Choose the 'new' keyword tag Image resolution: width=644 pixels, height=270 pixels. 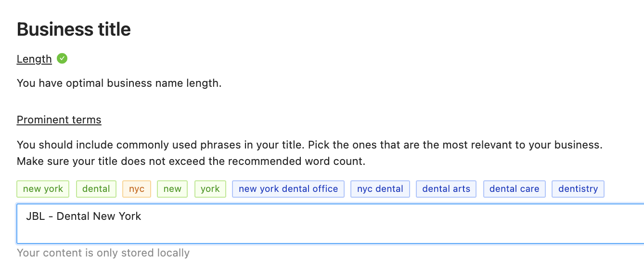[x=172, y=189]
